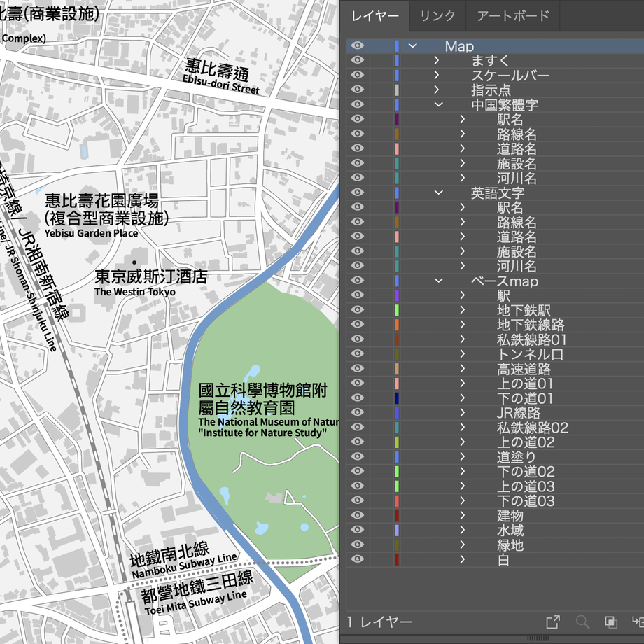Screen dimensions: 644x644
Task: Click the Collect for Export icon
Action: pyautogui.click(x=553, y=622)
